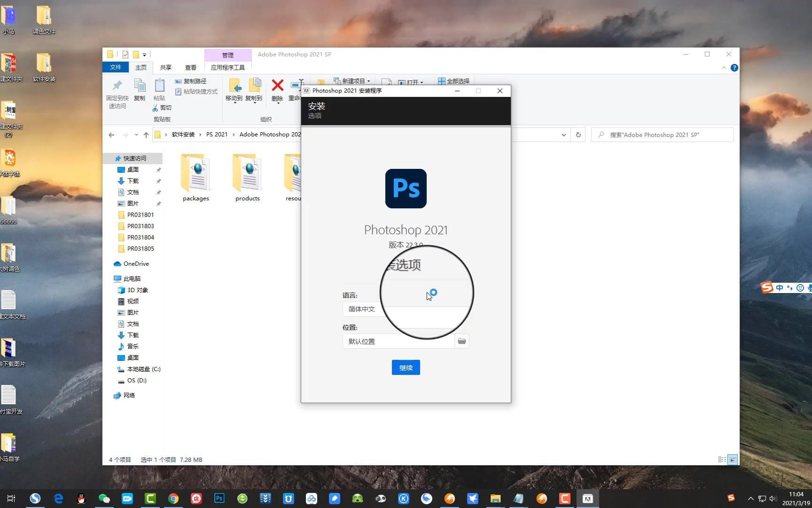Screen dimensions: 812x508
Task: Open Google Chrome from taskbar
Action: 173,499
